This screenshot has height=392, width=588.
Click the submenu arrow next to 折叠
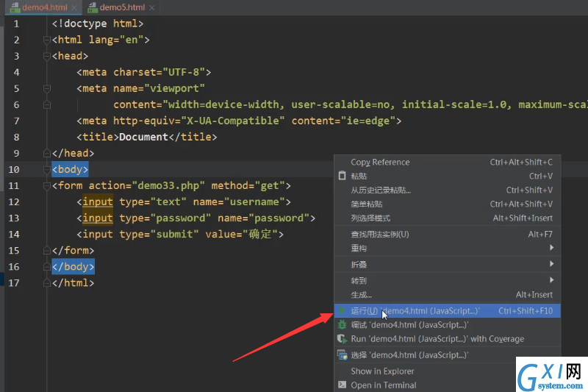[551, 264]
